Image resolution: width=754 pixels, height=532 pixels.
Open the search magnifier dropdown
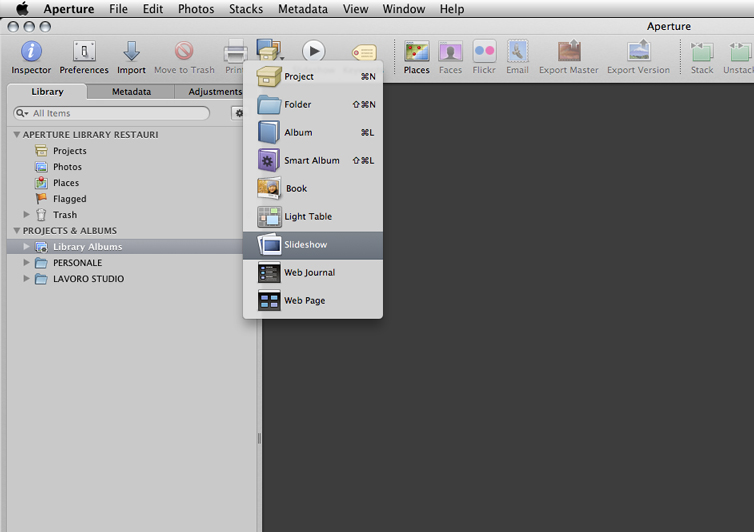22,113
